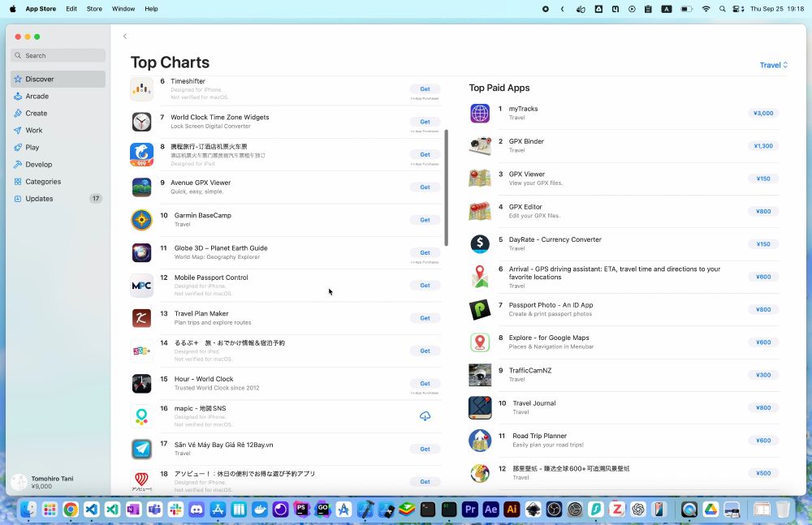Open the Timeshifter app icon
The height and width of the screenshot is (525, 812).
tap(141, 89)
